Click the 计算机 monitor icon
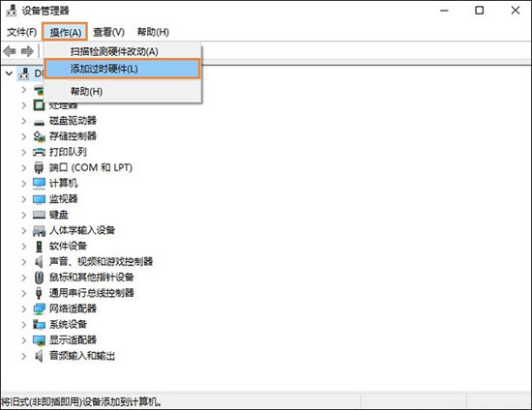This screenshot has height=410, width=532. (39, 183)
